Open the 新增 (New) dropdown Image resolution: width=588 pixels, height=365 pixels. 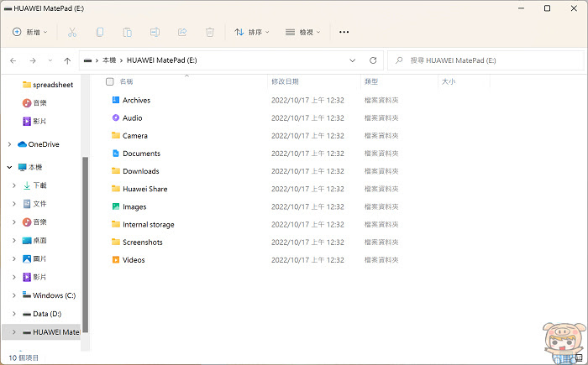29,32
